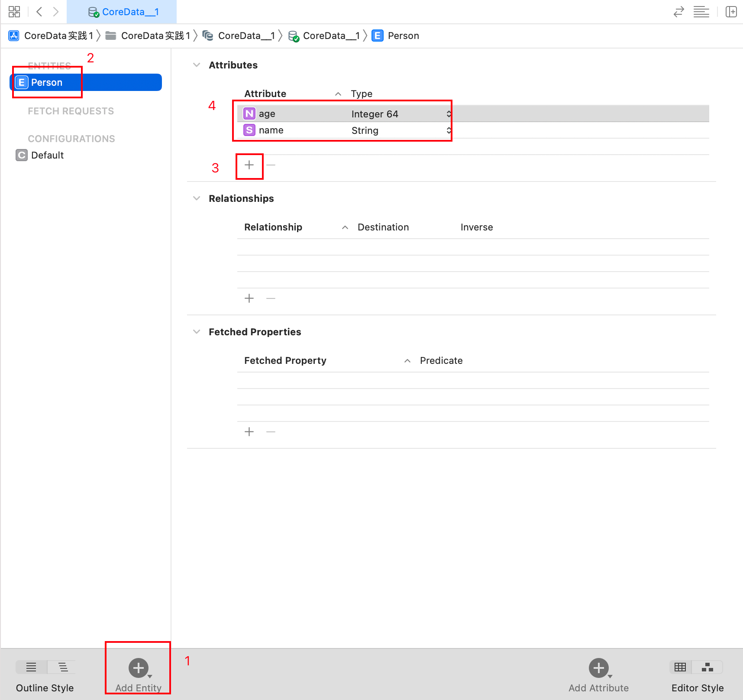Go forward with the right navigation arrow
Screen dimensions: 743x700
click(x=56, y=12)
